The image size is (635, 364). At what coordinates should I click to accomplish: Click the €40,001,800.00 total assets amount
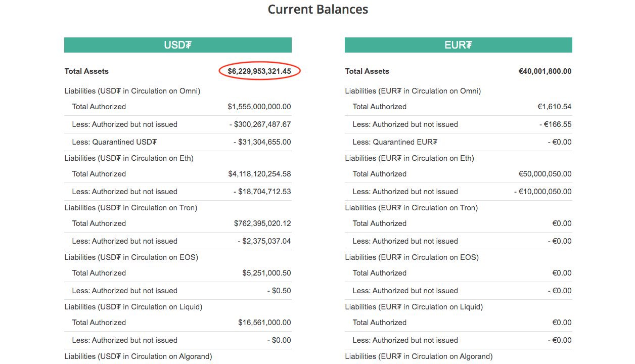coord(545,71)
